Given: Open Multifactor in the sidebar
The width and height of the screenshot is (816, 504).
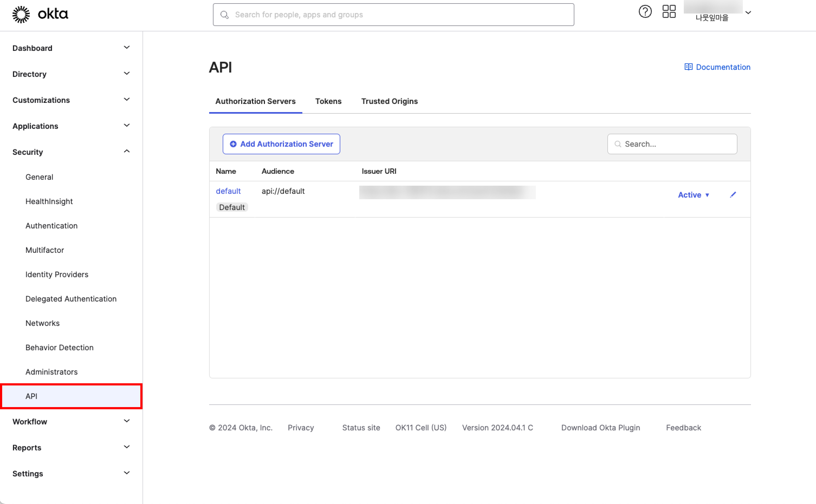Looking at the screenshot, I should click(45, 250).
